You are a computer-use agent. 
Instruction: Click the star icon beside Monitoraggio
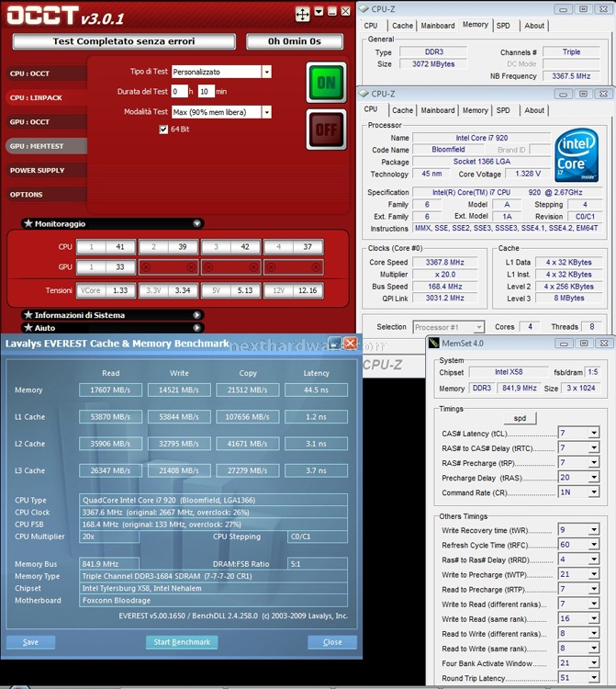[x=28, y=223]
